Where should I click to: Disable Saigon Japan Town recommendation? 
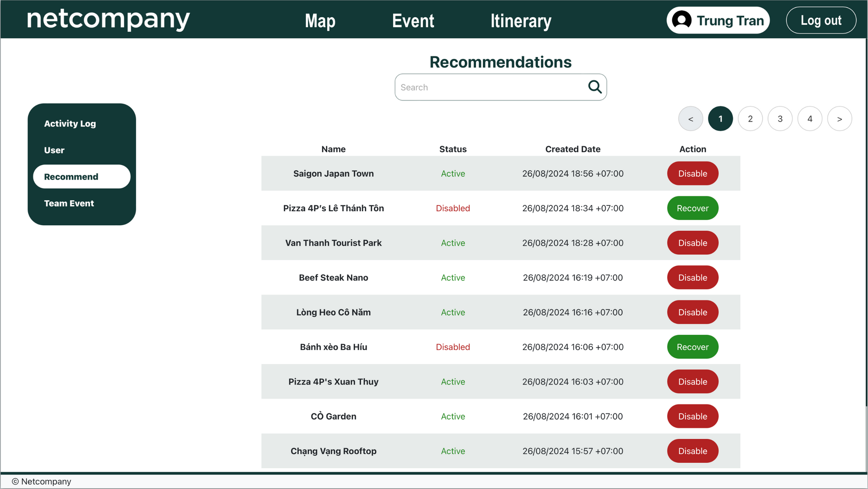coord(692,174)
